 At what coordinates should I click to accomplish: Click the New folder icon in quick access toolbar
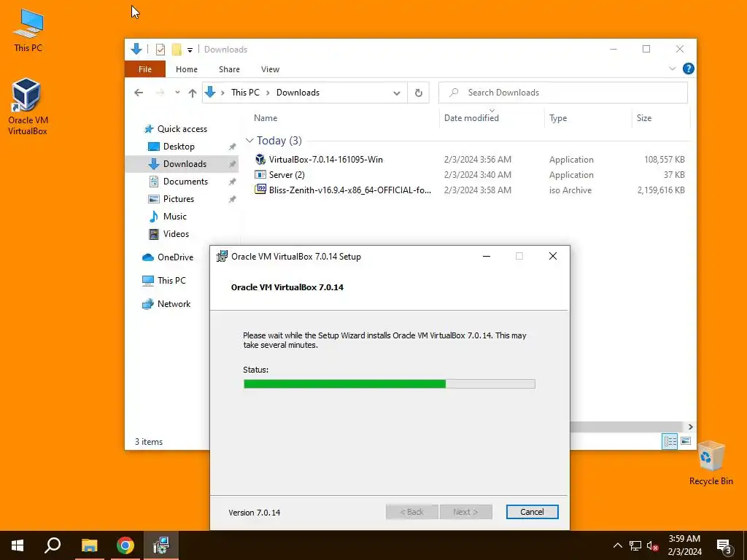(177, 49)
